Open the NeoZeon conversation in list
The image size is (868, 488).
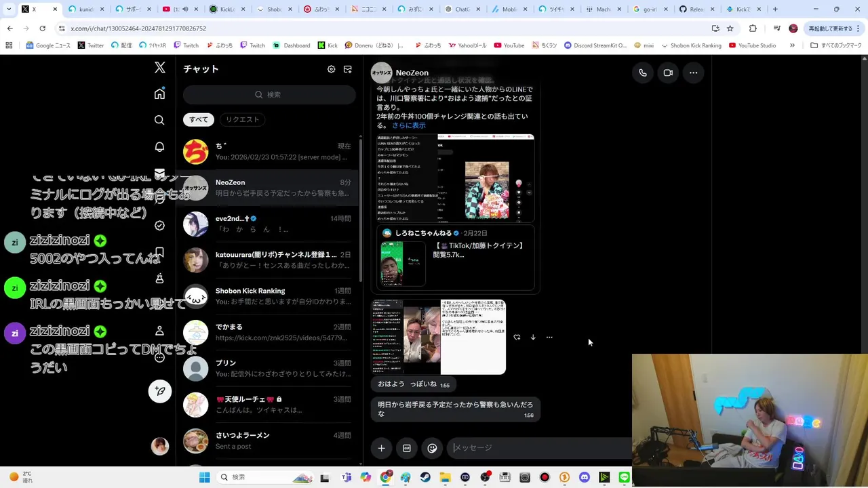pos(268,188)
